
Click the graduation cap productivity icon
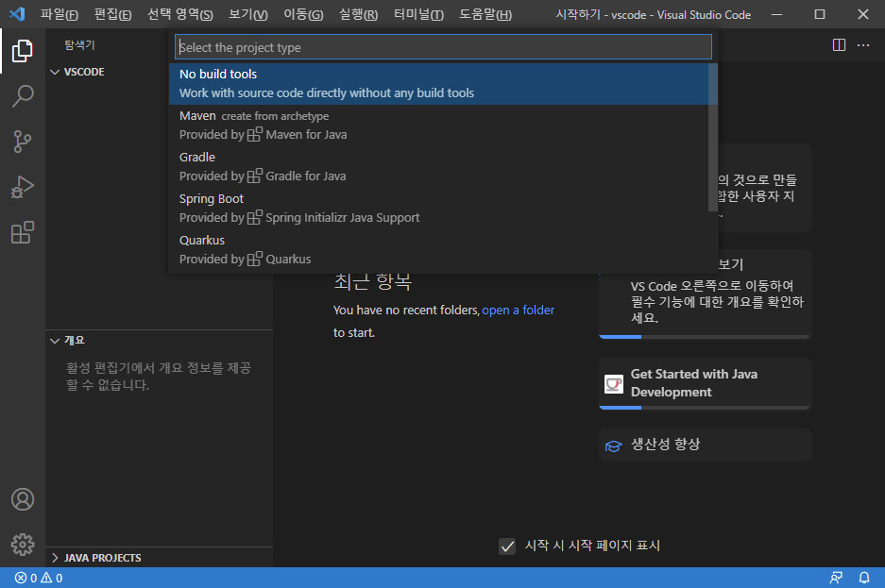(x=614, y=445)
